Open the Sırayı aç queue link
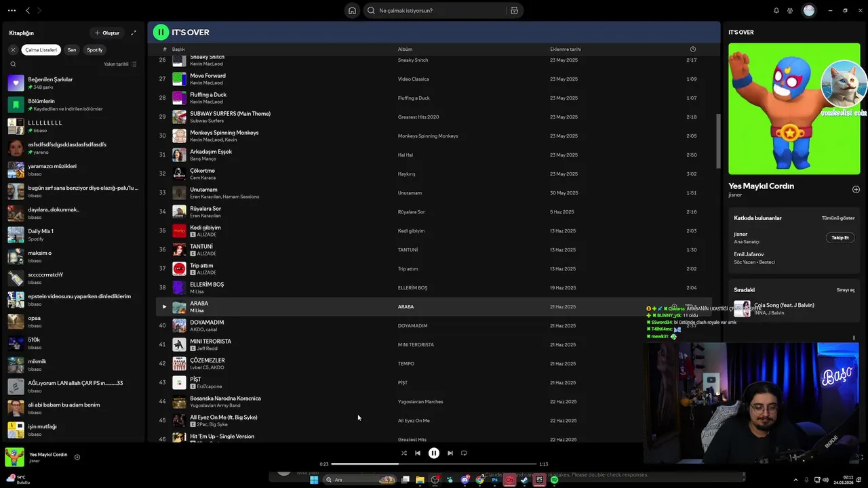 pyautogui.click(x=846, y=290)
